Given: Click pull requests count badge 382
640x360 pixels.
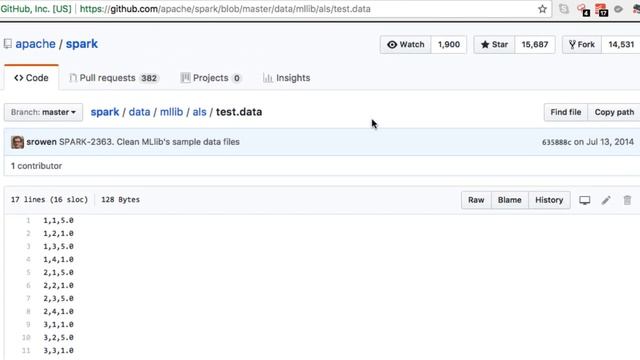Looking at the screenshot, I should coord(149,78).
